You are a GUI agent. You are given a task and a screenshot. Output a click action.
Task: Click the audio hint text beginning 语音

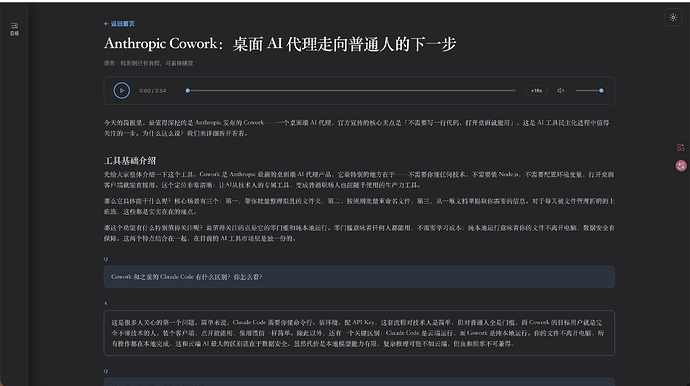pos(148,63)
